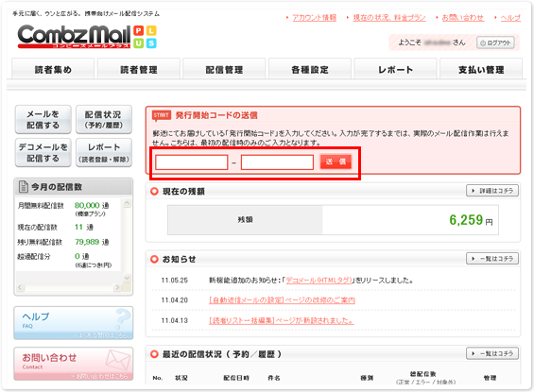Open the 各種設定 menu tab
The image size is (534, 392).
(x=310, y=69)
